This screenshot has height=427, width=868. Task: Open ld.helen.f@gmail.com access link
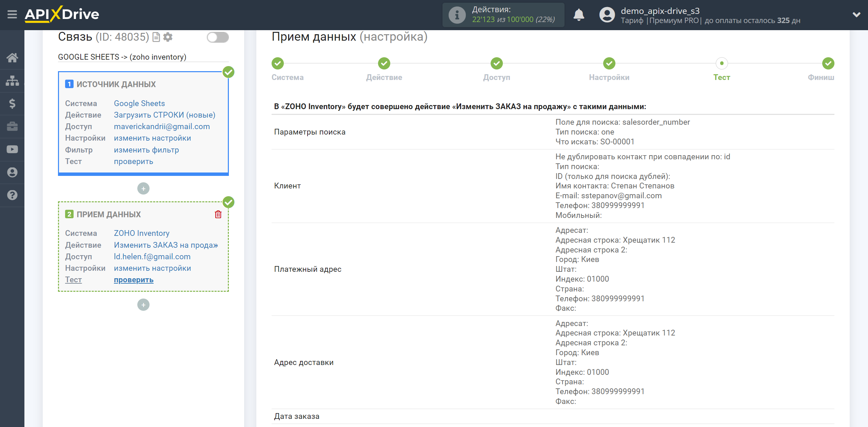tap(152, 257)
